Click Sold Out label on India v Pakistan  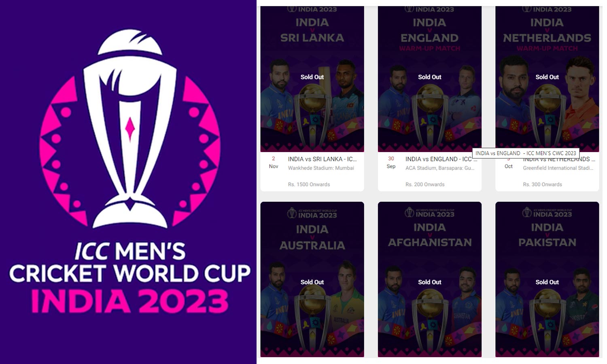(x=547, y=282)
